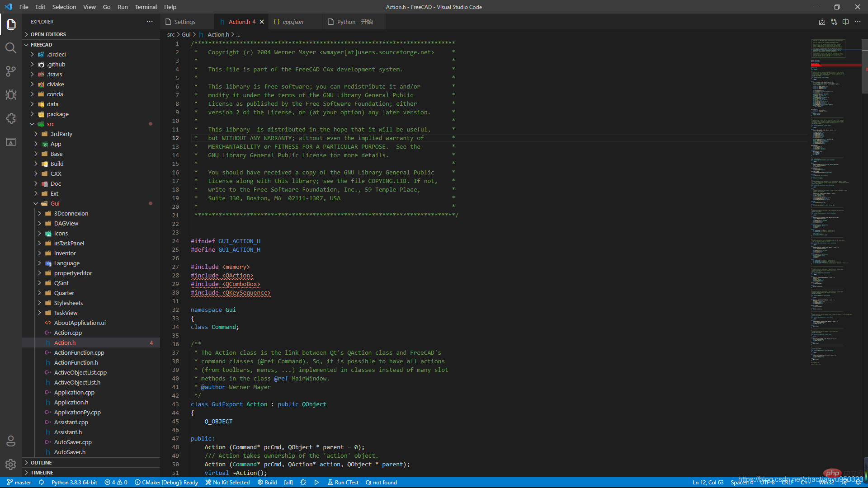Open the Accounts icon in activity bar

[x=11, y=441]
